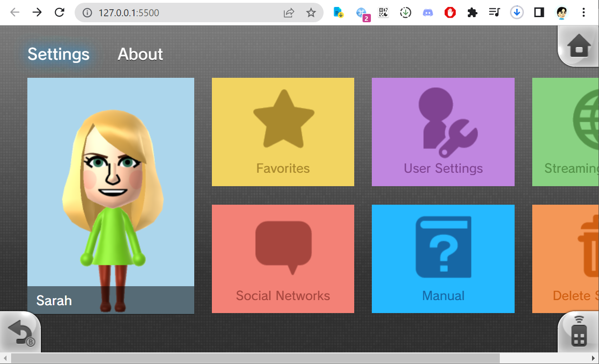The width and height of the screenshot is (599, 364).
Task: Click the back arrow B button
Action: [x=20, y=333]
